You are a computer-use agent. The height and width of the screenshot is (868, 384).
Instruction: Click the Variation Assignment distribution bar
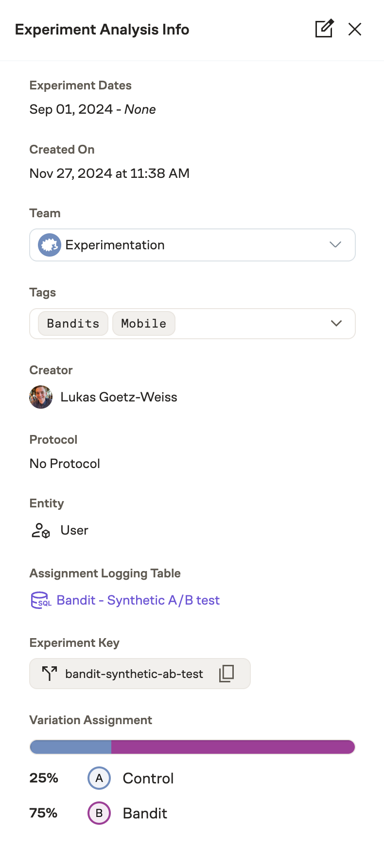click(x=192, y=747)
